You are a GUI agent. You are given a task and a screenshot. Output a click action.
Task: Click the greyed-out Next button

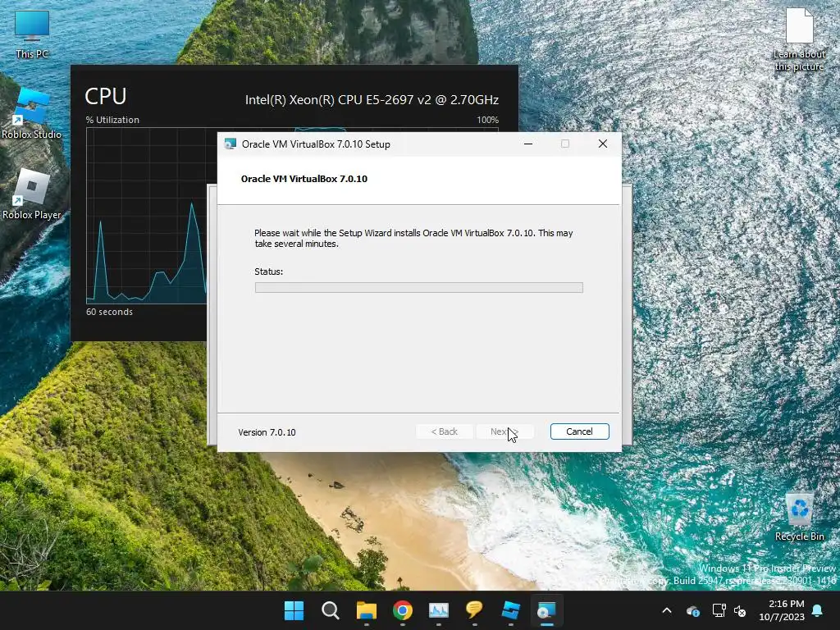504,431
